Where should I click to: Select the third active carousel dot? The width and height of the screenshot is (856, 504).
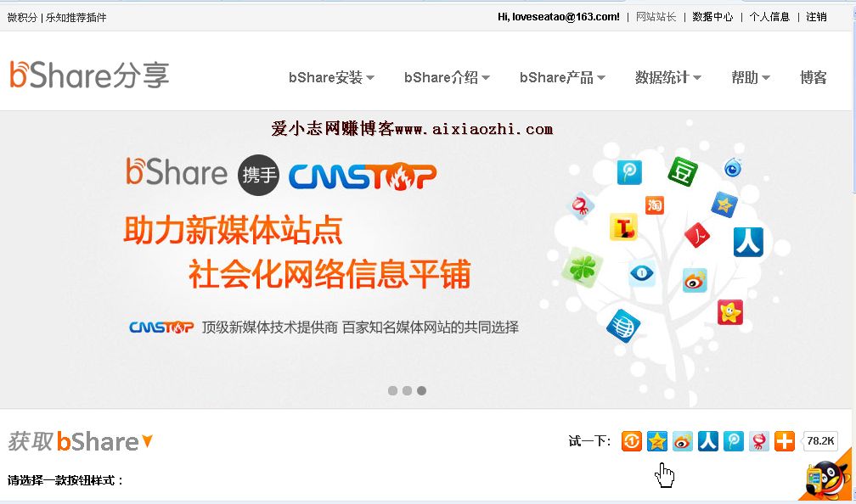[x=421, y=390]
